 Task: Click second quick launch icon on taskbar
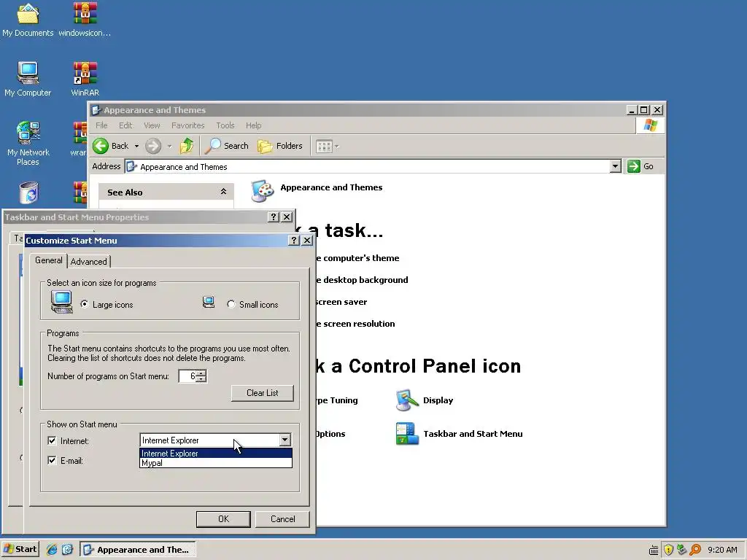67,550
